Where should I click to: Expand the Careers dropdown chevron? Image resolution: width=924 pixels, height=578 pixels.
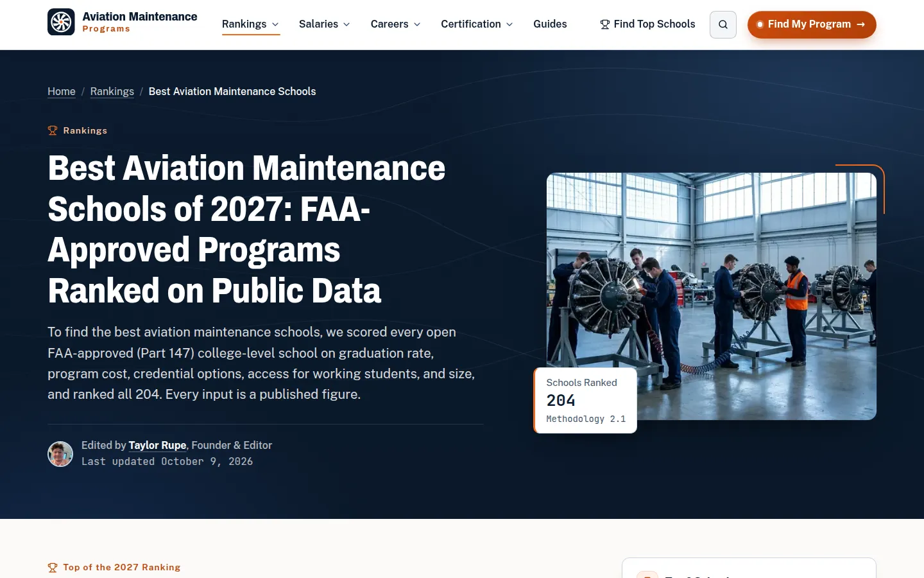(x=417, y=24)
